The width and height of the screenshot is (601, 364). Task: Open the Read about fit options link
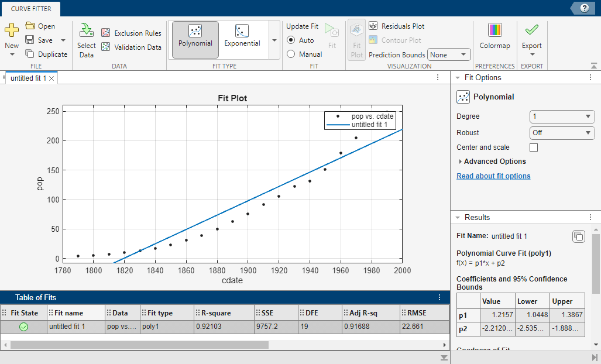tap(493, 176)
